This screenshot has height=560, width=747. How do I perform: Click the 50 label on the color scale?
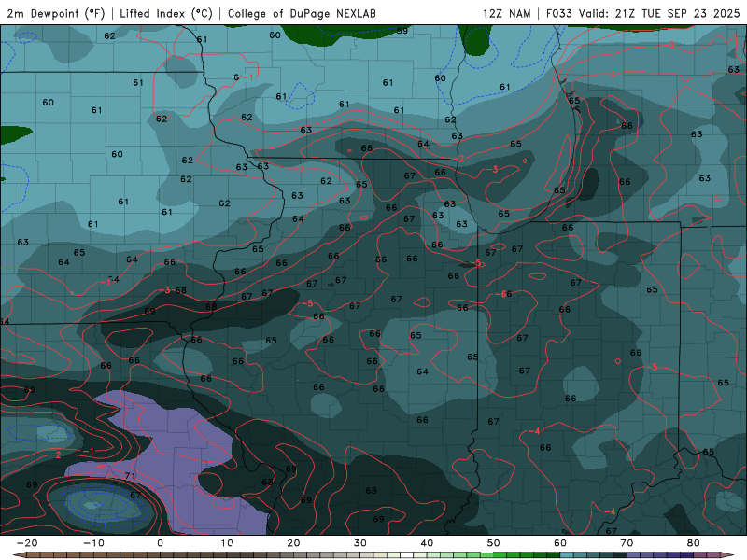coord(494,543)
